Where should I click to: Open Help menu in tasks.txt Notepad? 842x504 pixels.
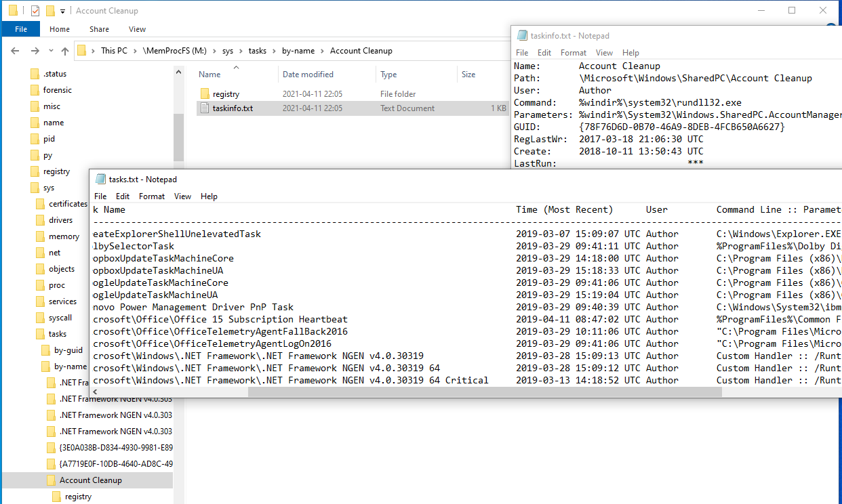(209, 196)
